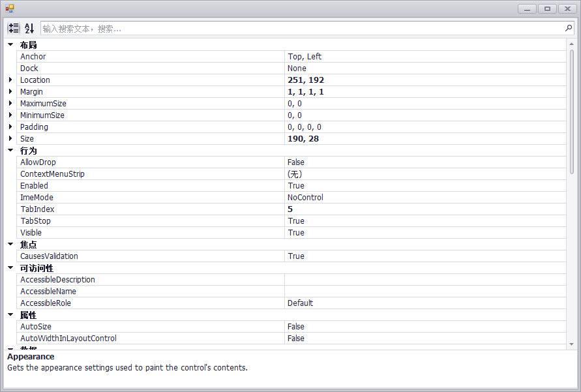Click the scrollbar down arrow
The width and height of the screenshot is (581, 392).
pyautogui.click(x=571, y=344)
